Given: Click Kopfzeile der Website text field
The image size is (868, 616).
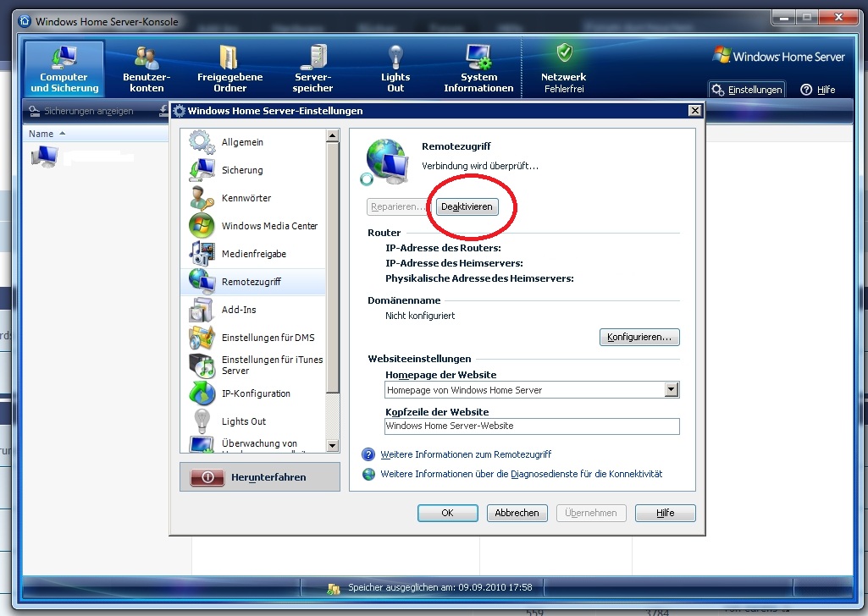Looking at the screenshot, I should click(x=532, y=426).
